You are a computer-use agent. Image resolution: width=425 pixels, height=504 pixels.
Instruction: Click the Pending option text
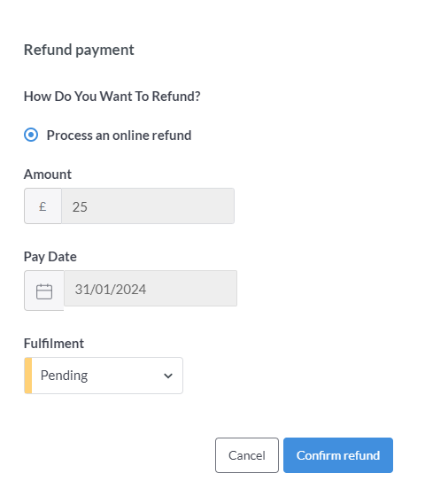click(x=65, y=376)
